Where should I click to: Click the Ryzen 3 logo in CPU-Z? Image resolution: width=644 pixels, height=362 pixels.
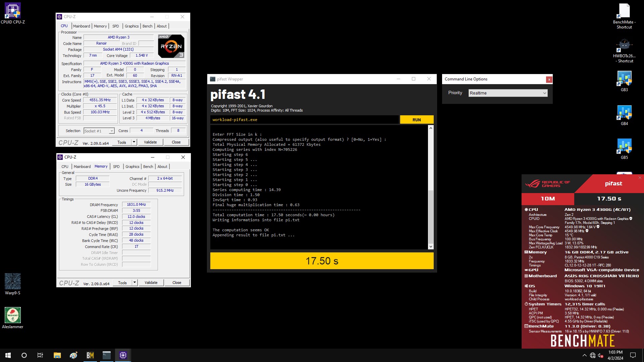[x=171, y=46]
